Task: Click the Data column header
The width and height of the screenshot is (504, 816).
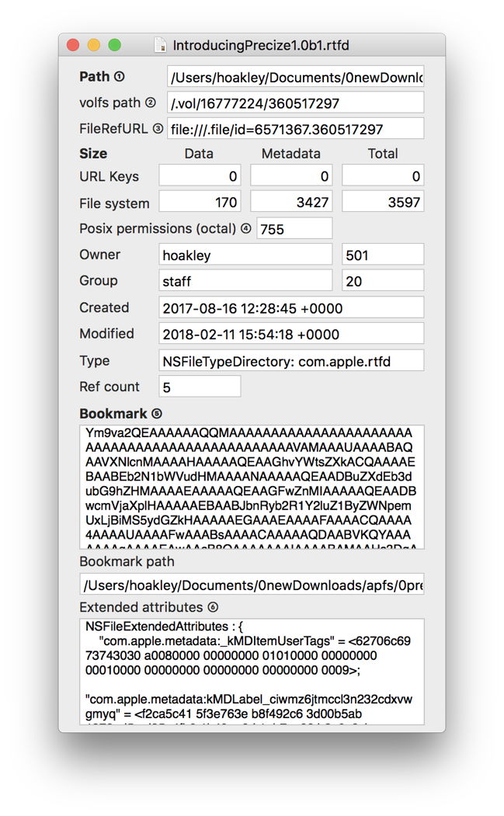Action: tap(199, 154)
